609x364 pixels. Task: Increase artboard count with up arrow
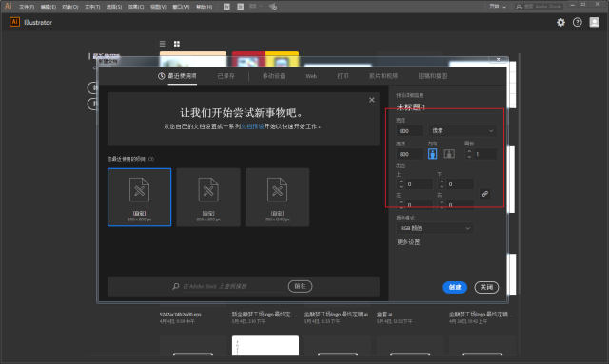pos(469,151)
